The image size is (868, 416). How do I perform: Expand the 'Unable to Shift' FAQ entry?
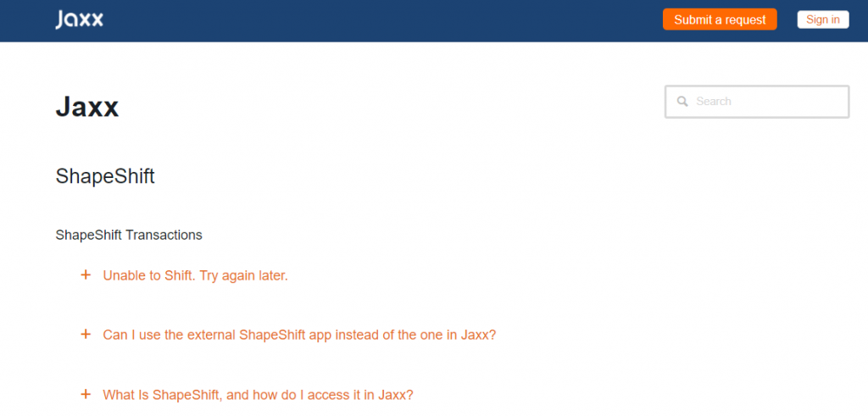point(196,275)
